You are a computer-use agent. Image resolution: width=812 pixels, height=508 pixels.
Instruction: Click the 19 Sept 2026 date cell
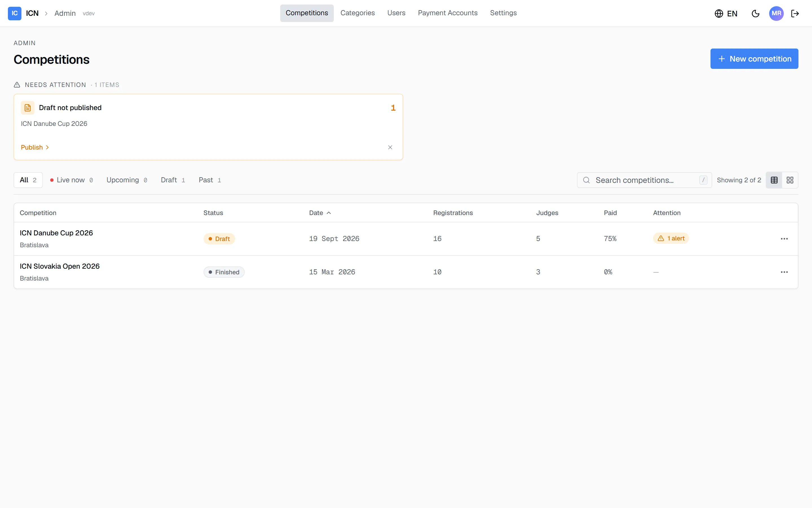(x=334, y=239)
